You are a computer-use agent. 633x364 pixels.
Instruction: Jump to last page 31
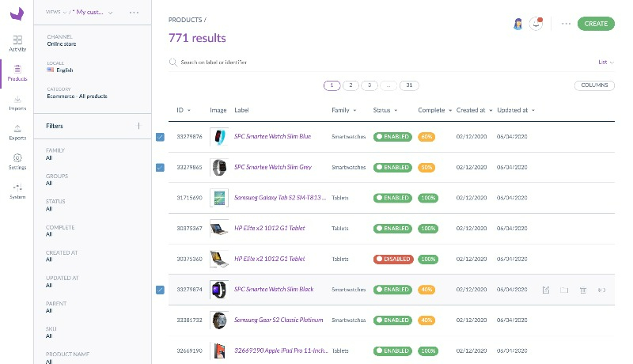[x=409, y=85]
